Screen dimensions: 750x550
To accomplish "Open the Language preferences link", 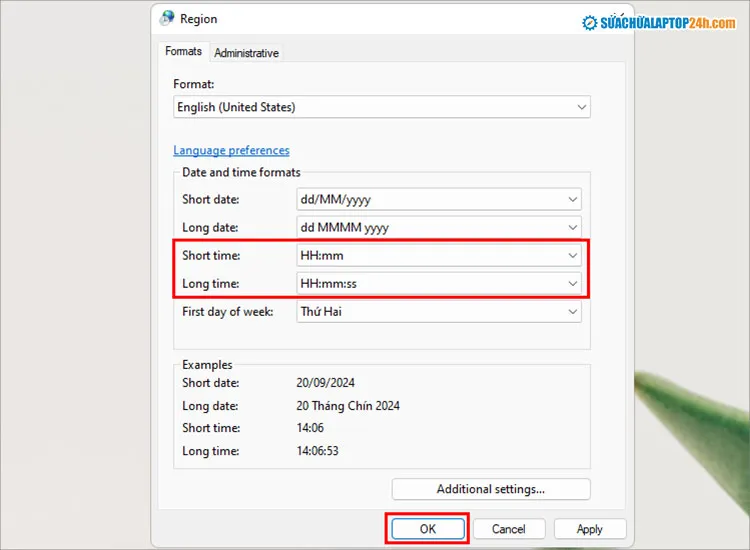I will click(x=231, y=151).
